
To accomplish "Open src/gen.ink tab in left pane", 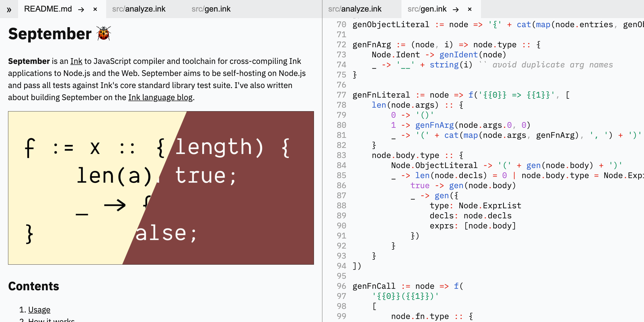I will pos(211,9).
